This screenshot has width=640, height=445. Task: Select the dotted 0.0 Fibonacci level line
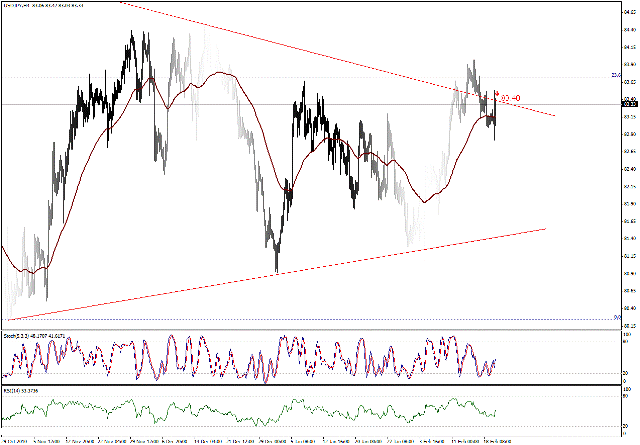click(x=300, y=319)
